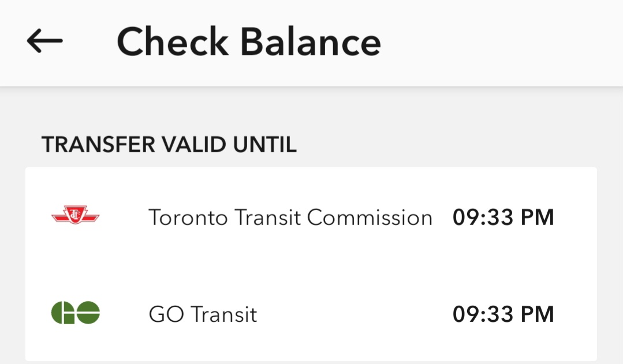Click PM in the TTC expiry time

point(536,217)
